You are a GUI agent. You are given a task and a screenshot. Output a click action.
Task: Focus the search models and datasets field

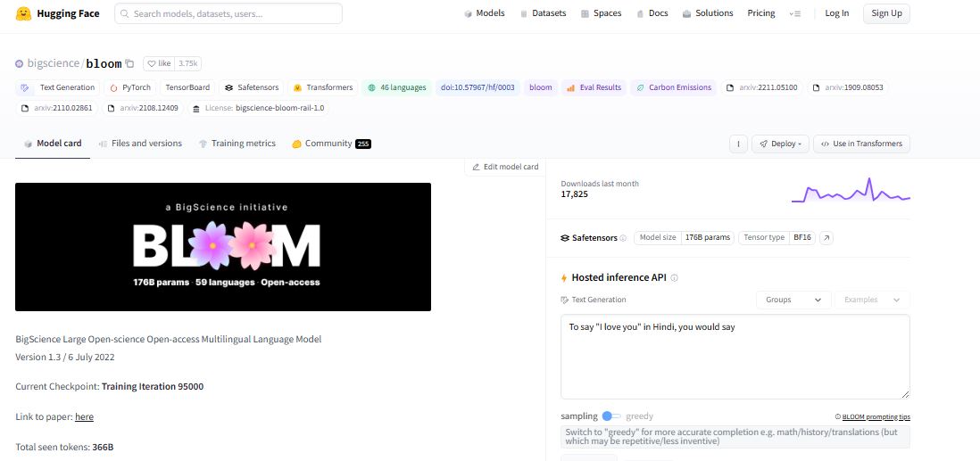coord(228,13)
